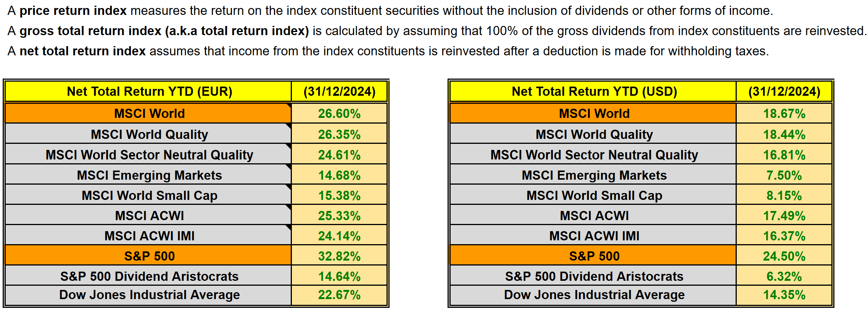868x309 pixels.
Task: Select MSCI World Sector Neutral Quality EUR cell
Action: (x=149, y=155)
